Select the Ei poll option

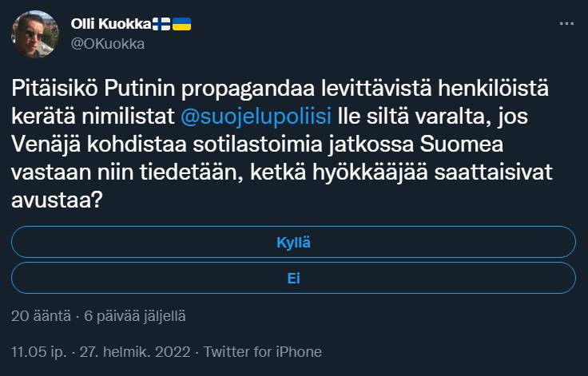point(293,279)
